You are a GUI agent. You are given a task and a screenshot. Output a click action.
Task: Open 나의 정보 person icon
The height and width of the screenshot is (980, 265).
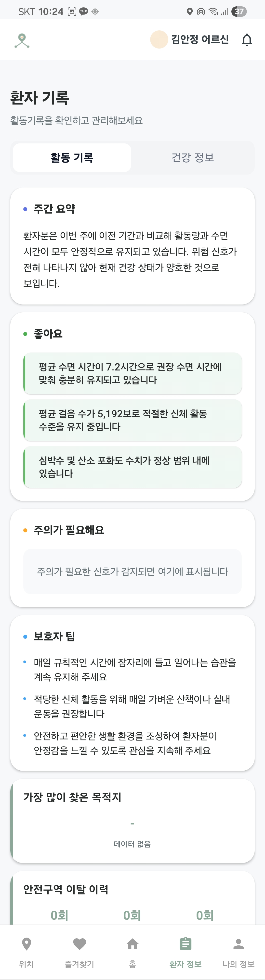click(x=238, y=944)
